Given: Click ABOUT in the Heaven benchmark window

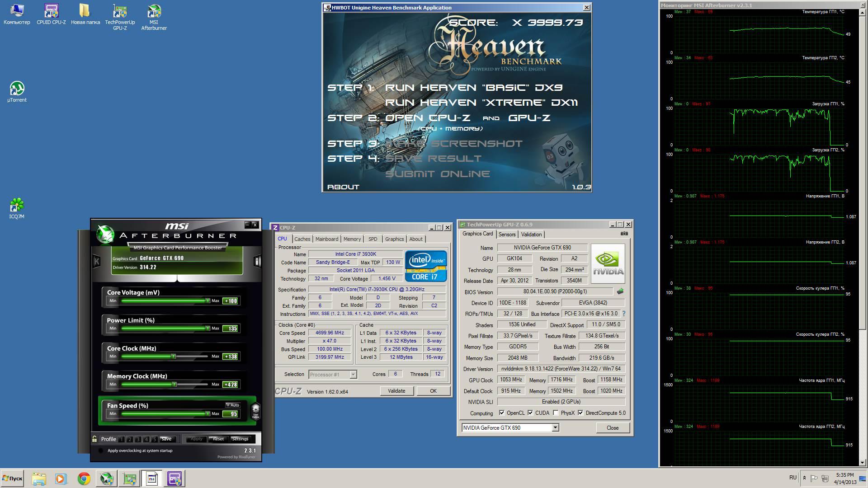Looking at the screenshot, I should point(343,187).
